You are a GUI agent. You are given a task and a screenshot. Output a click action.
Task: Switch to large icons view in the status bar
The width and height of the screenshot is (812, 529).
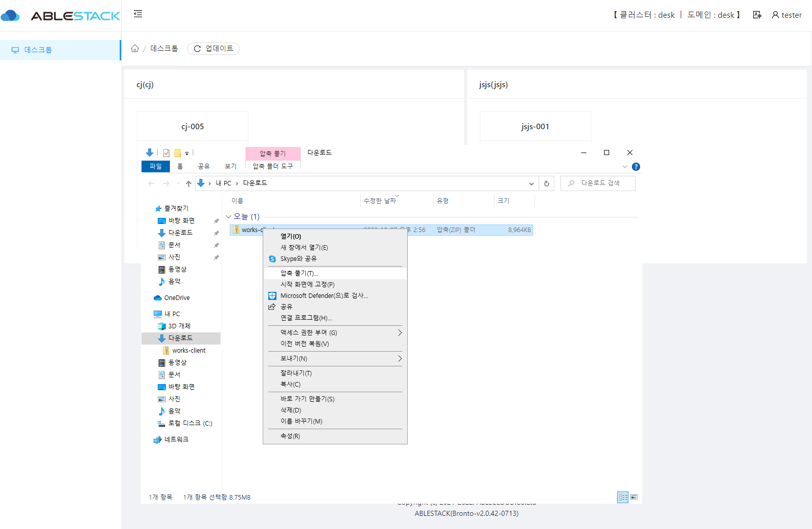tap(634, 497)
